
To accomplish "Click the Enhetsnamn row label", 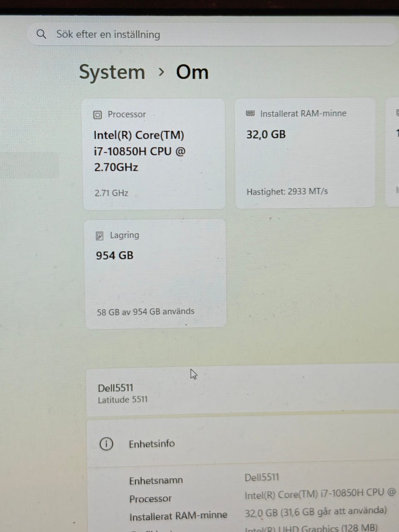I will pyautogui.click(x=156, y=481).
